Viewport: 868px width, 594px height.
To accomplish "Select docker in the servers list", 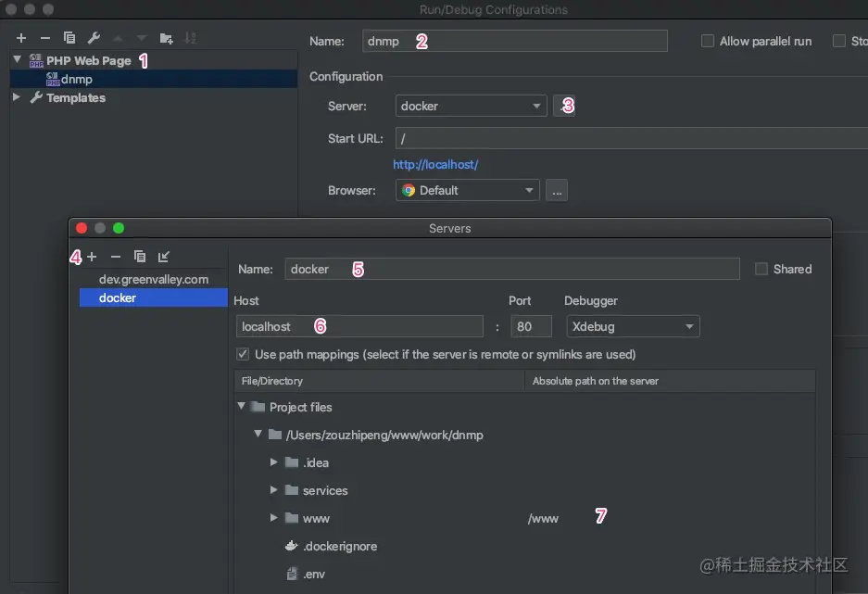I will tap(154, 297).
